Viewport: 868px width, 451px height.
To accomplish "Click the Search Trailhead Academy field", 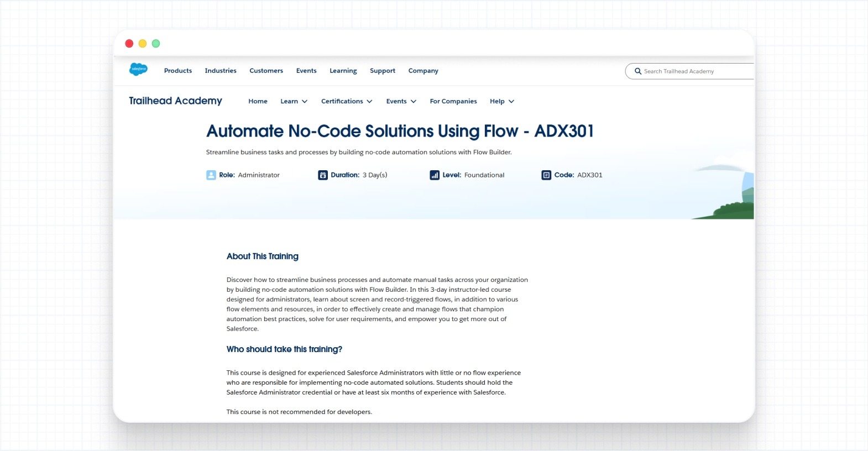I will click(x=689, y=71).
